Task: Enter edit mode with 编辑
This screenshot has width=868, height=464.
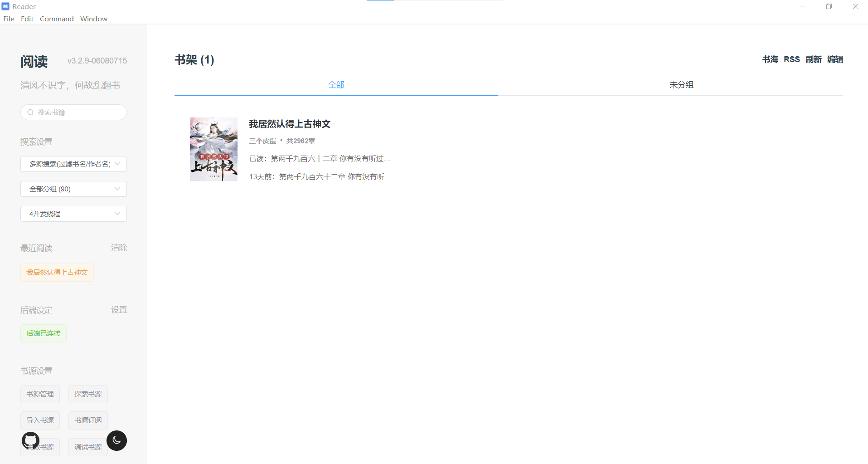Action: point(835,59)
